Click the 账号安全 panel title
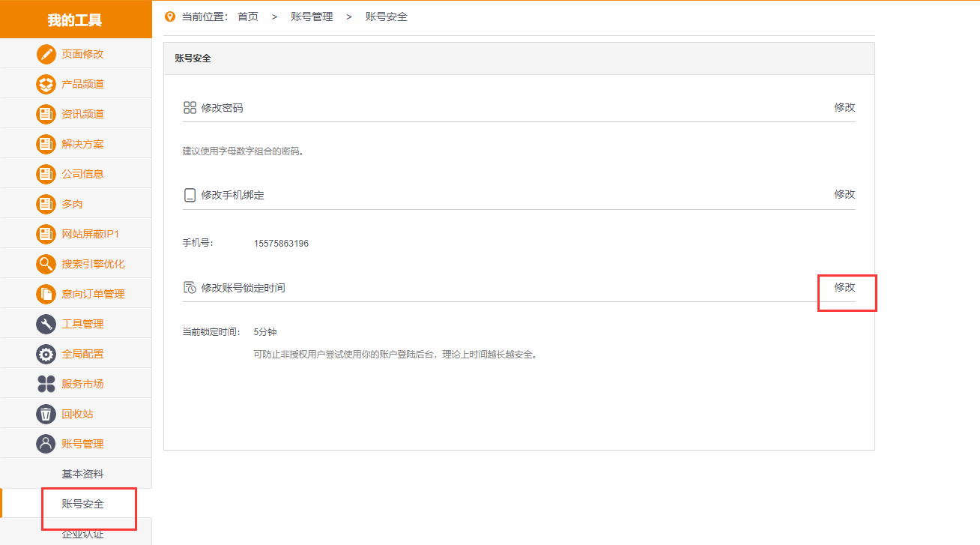980x545 pixels. point(193,58)
